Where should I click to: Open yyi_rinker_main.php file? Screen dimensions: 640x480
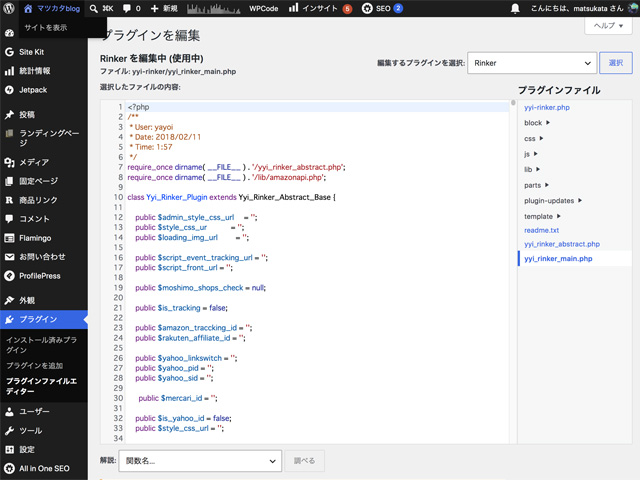[558, 258]
